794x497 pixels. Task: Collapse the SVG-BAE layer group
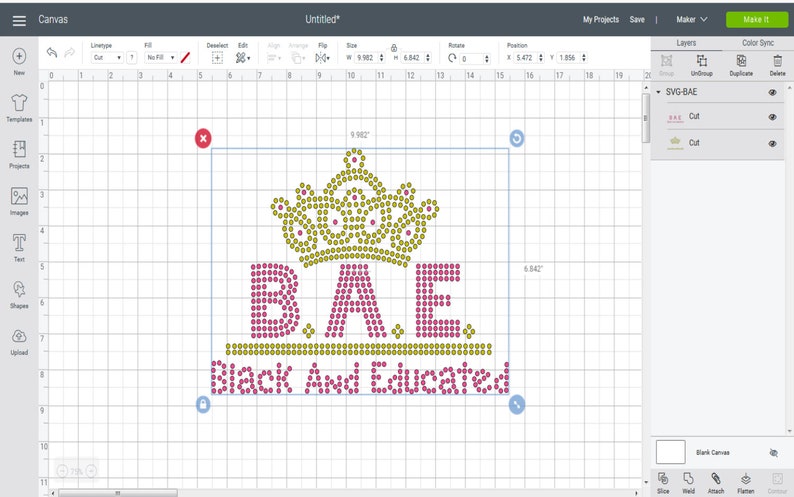[x=658, y=92]
